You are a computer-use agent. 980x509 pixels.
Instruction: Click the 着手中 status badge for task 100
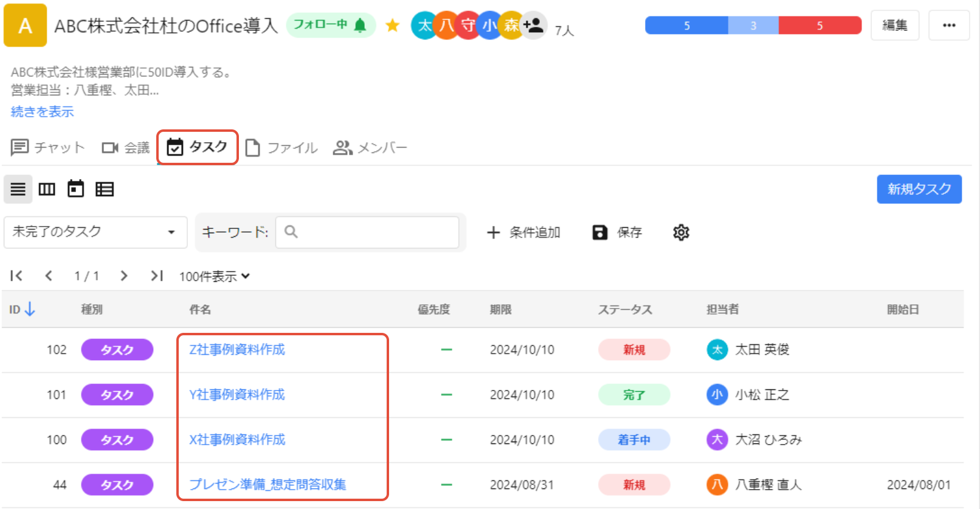634,440
